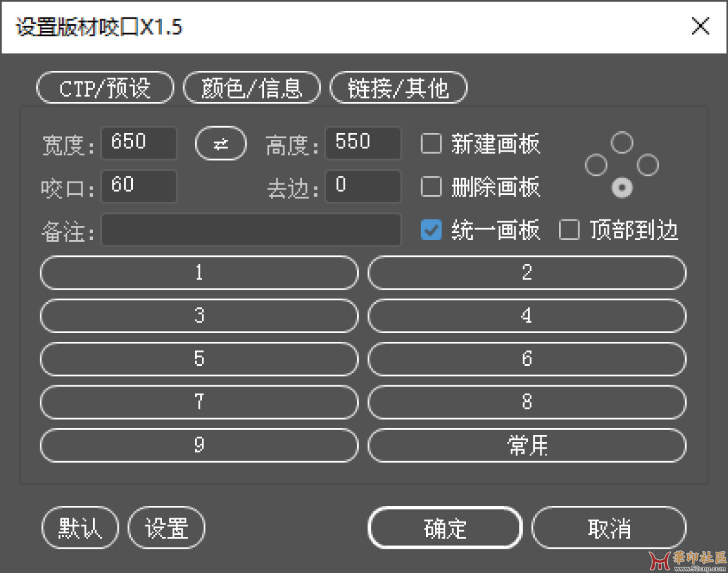Switch to the CTP/预设 tab
The height and width of the screenshot is (573, 728).
tap(105, 88)
